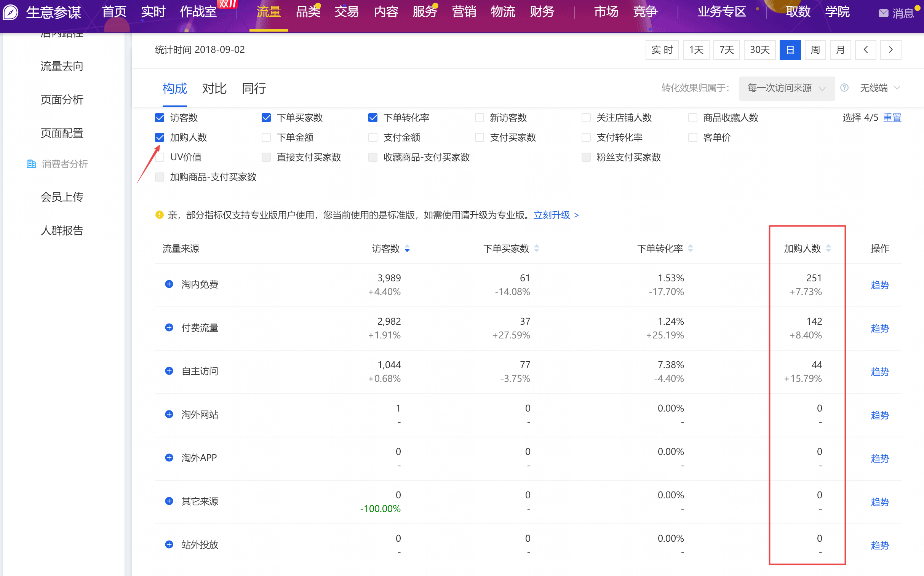
Task: Sort by 加购人数 sort arrows
Action: point(828,249)
